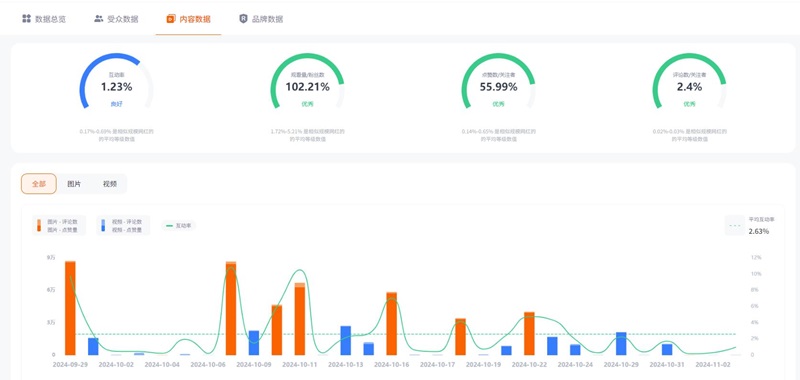Click the 优秀 rating under 55.99%

coord(498,104)
